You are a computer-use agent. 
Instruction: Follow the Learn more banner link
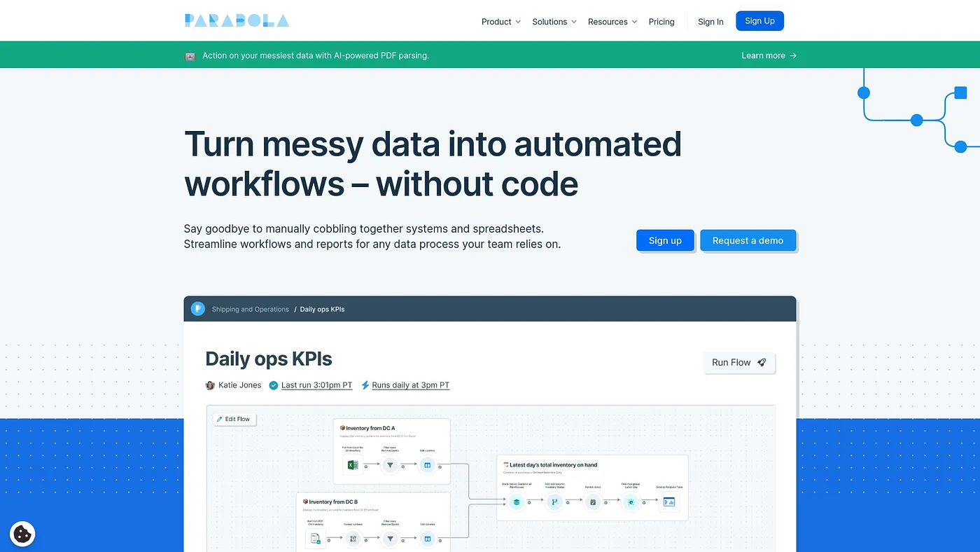click(x=769, y=56)
